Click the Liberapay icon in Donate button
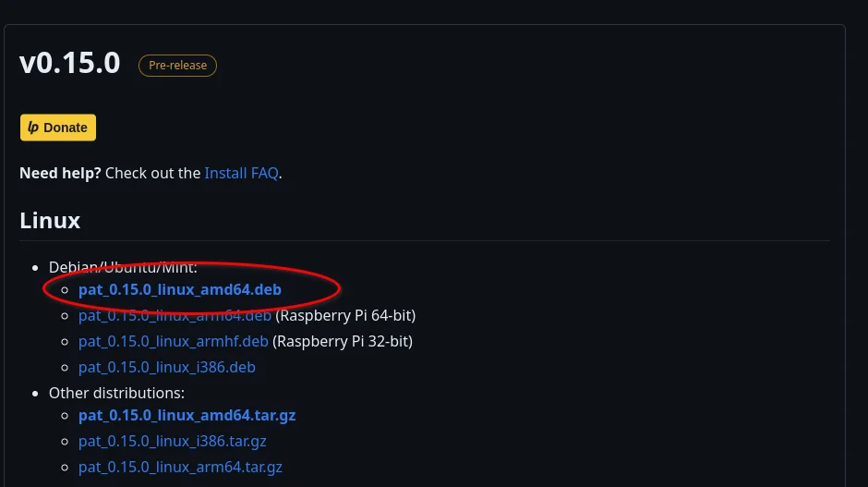Screen dimensions: 868x487 (x=33, y=128)
